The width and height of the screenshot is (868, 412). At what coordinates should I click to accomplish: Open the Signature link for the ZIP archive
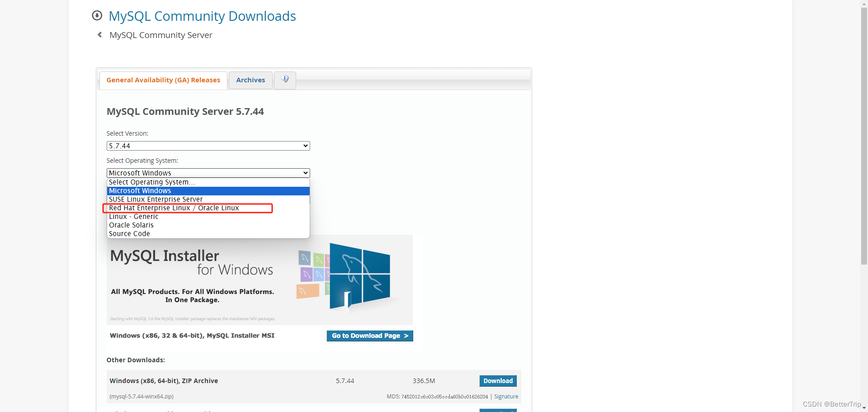click(x=506, y=397)
